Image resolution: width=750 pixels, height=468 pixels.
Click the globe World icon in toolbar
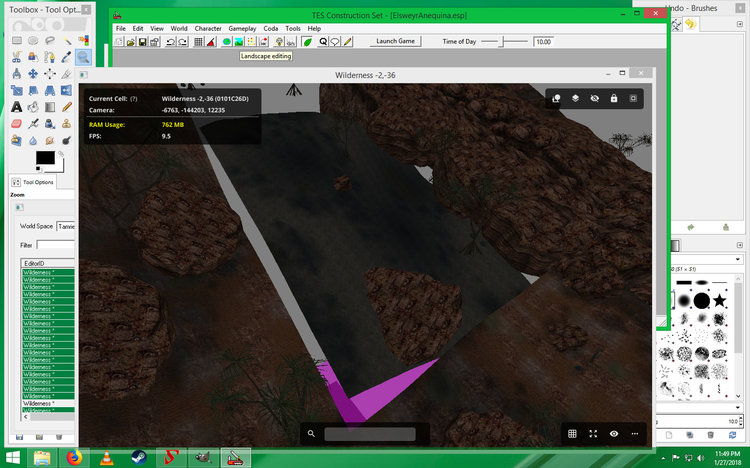(227, 42)
